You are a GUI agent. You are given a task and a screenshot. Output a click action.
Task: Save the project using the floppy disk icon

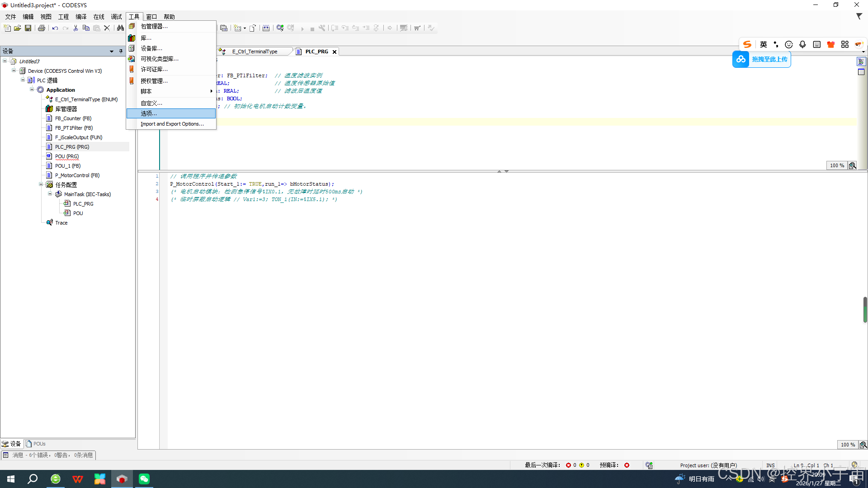coord(28,28)
